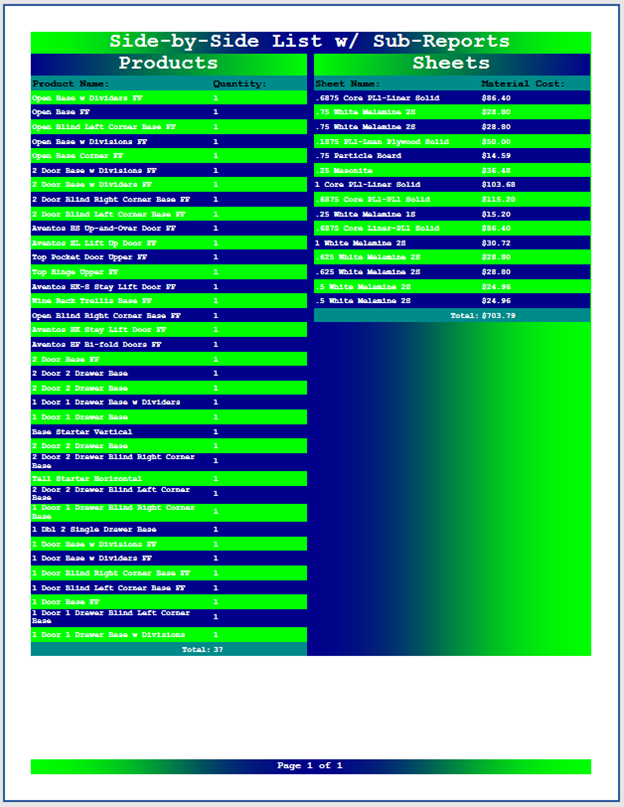Screen dimensions: 624x807
Task: Select the '2 Door Base FF' row
Action: [169, 359]
